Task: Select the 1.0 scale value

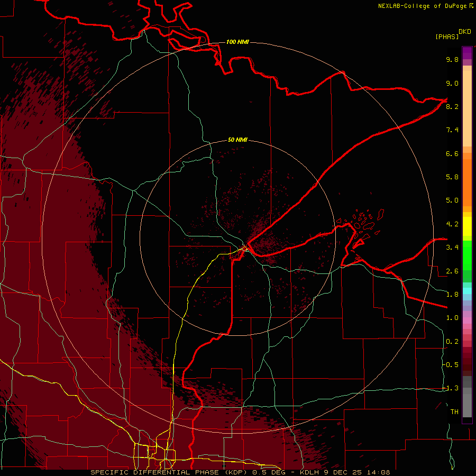Action: coord(452,318)
